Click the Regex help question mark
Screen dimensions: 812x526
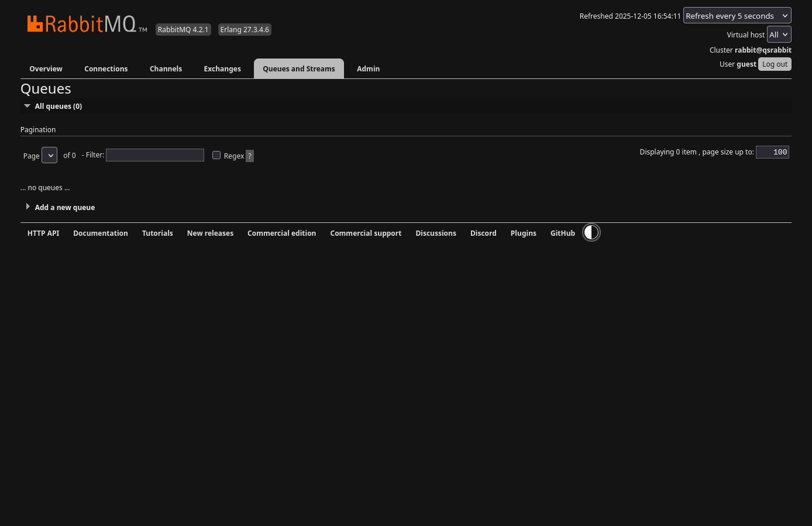(250, 156)
